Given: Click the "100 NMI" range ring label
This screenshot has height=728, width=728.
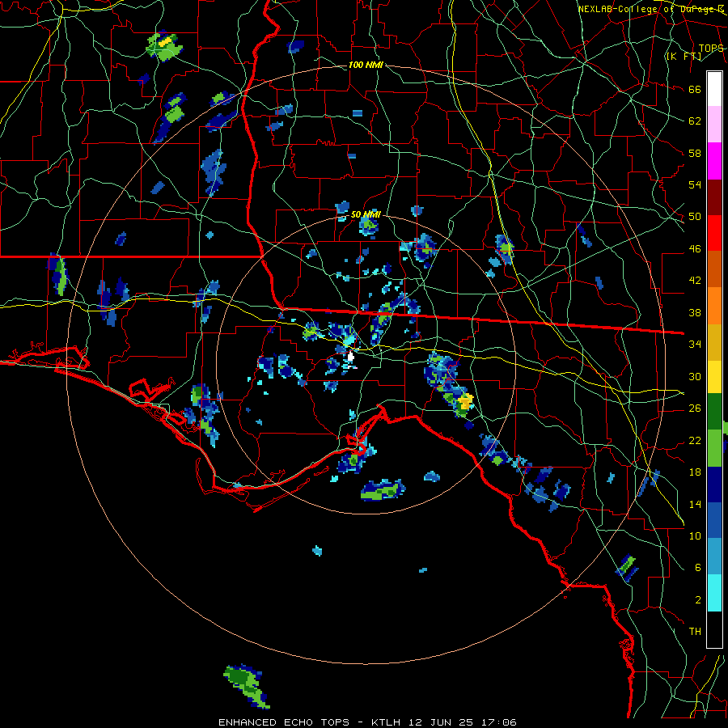Looking at the screenshot, I should coord(366,65).
